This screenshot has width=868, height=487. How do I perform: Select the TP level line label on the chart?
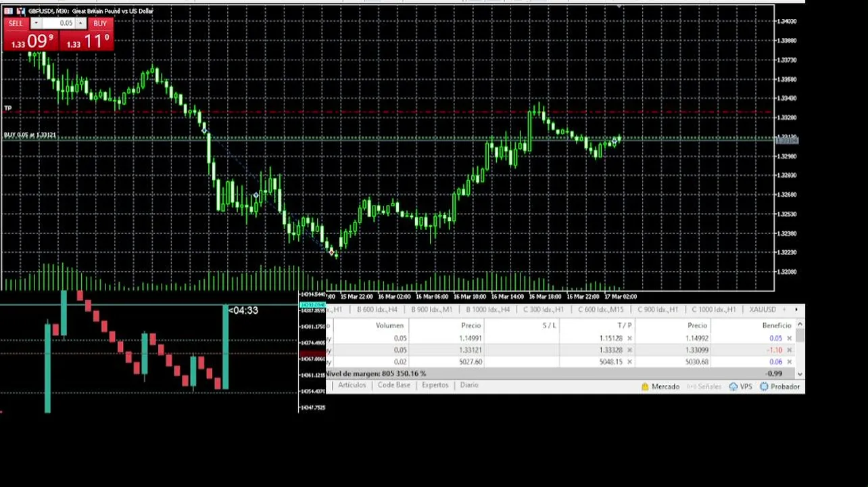[x=8, y=108]
